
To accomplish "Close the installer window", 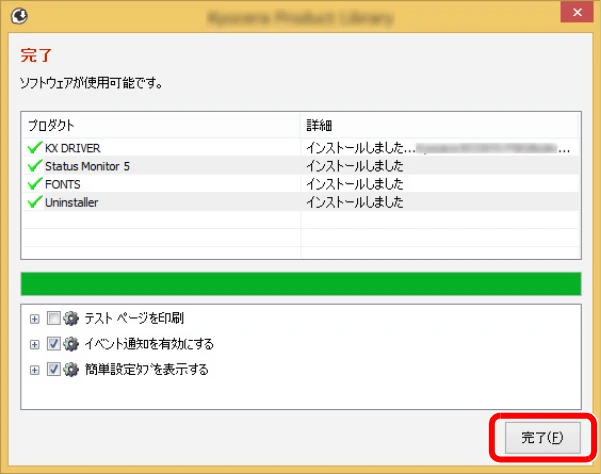I will (577, 12).
